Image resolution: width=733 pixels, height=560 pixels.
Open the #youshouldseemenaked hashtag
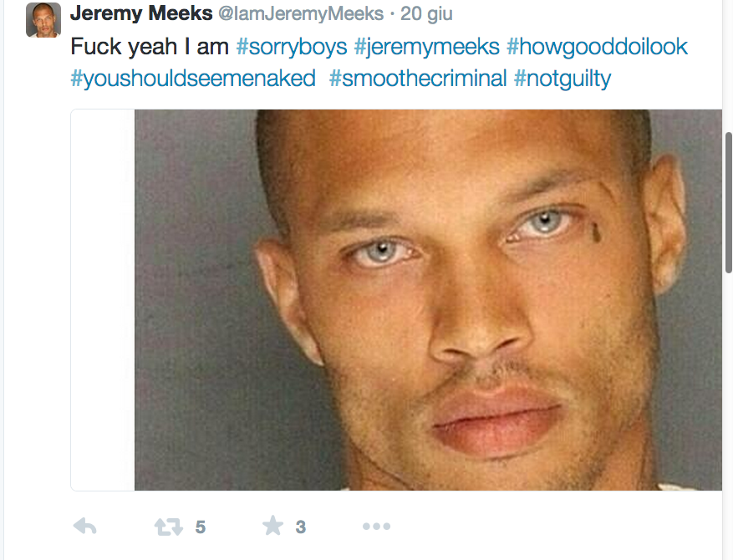193,79
